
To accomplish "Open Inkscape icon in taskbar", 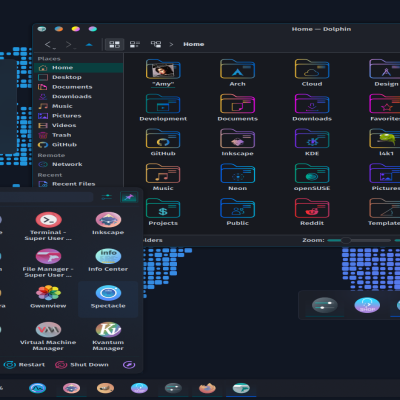I will coord(71,388).
